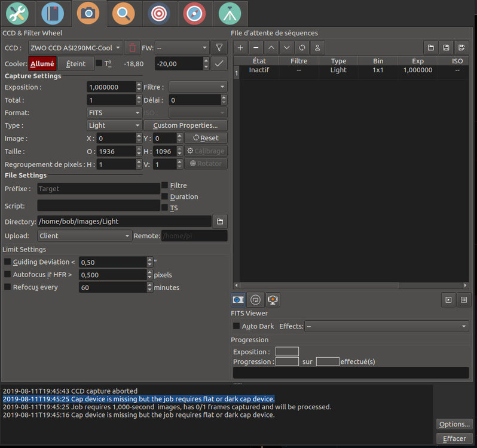Open the filter settings funnel icon
This screenshot has height=448, width=477.
click(219, 48)
